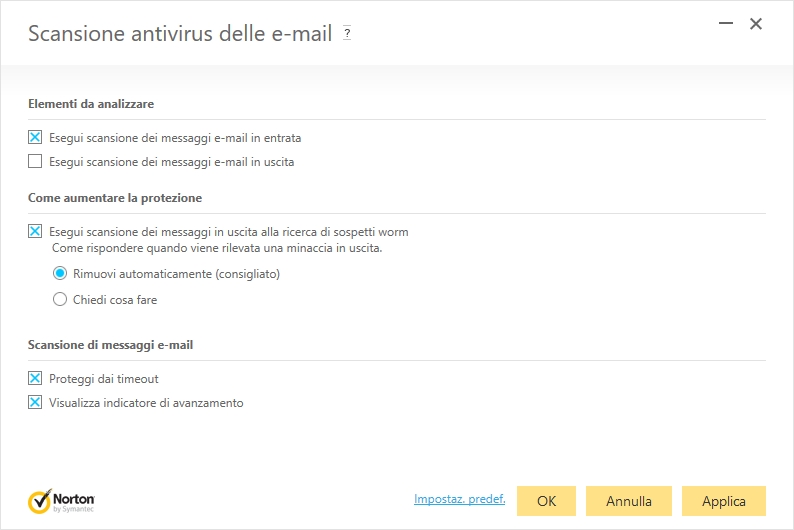Viewport: 794px width, 530px height.
Task: Click the Esegui scansione in entrata label
Action: [x=175, y=138]
